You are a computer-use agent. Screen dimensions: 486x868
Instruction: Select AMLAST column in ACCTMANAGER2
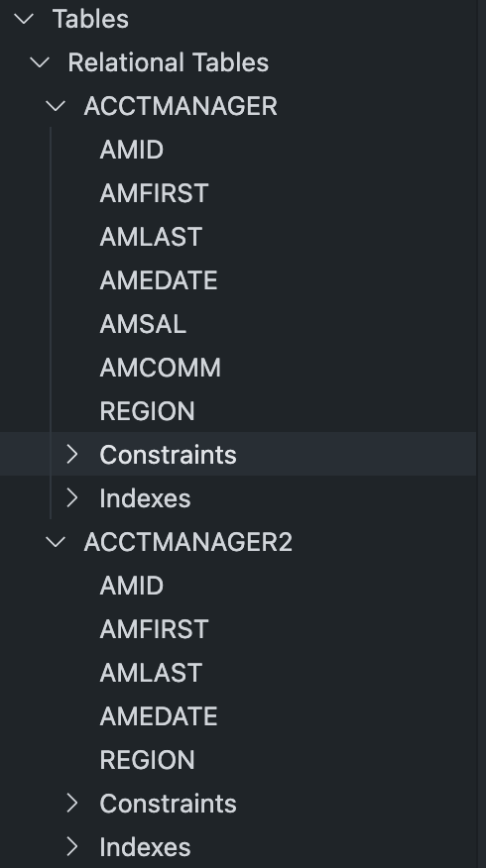pos(151,673)
